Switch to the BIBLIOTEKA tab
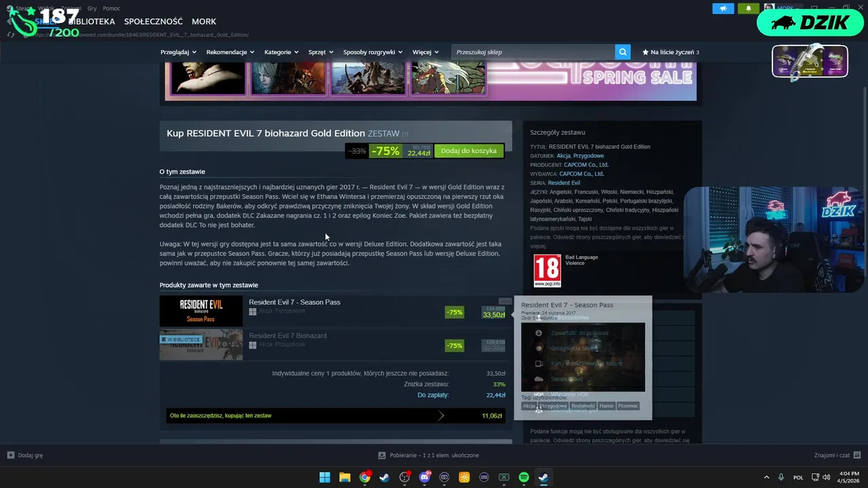Screen dimensions: 868x488 click(92, 22)
